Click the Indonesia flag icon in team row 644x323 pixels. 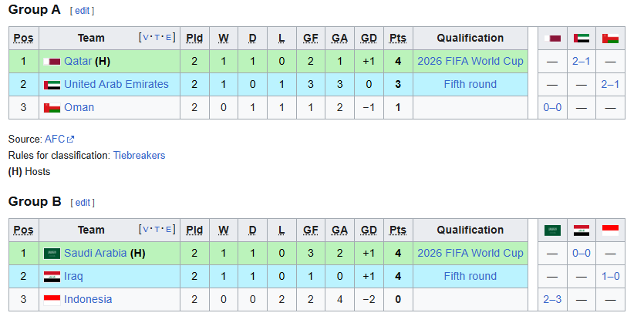52,299
